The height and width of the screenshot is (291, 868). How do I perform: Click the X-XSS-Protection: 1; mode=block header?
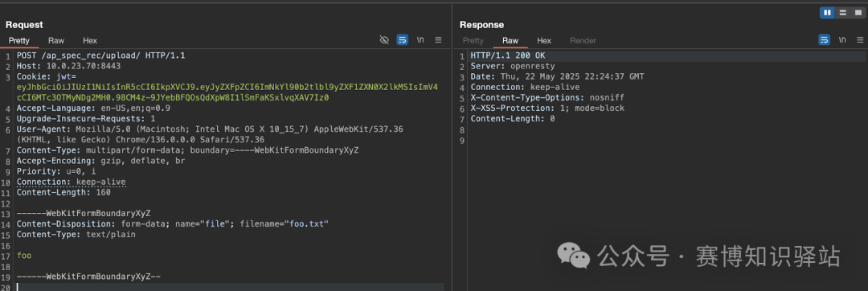coord(547,109)
